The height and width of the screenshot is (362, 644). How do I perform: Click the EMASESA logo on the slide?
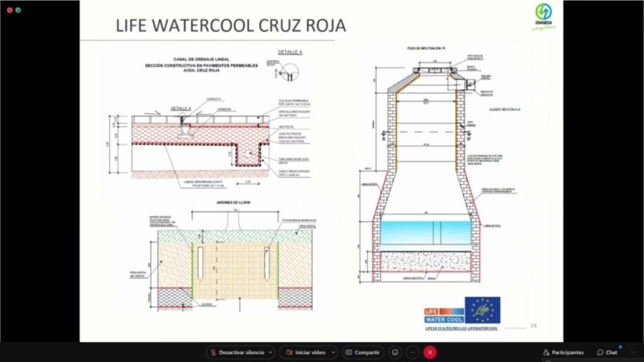543,16
